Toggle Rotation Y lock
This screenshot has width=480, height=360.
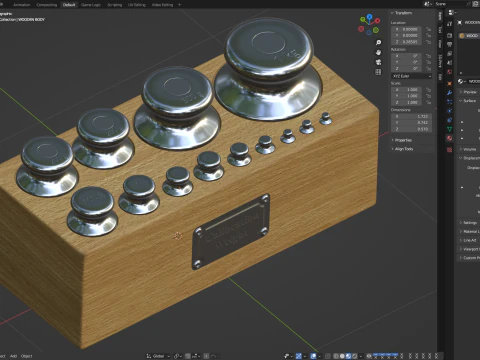point(429,62)
